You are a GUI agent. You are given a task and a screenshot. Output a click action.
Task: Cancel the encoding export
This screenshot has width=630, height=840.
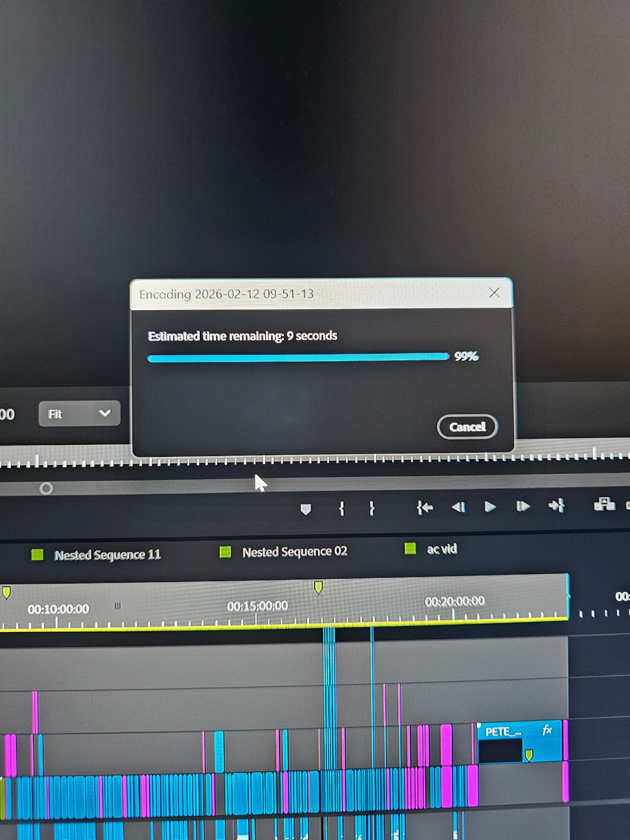pos(467,427)
